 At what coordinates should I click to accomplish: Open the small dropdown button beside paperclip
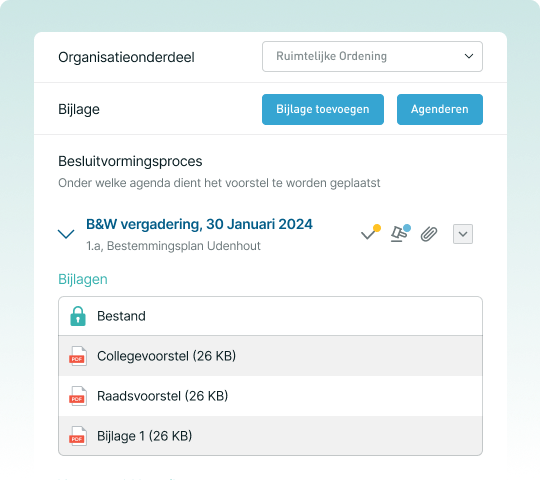(463, 234)
